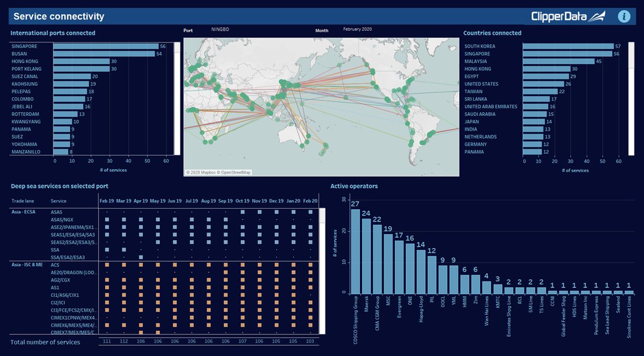Click the PANAMA port label
The width and height of the screenshot is (644, 356).
(x=21, y=129)
